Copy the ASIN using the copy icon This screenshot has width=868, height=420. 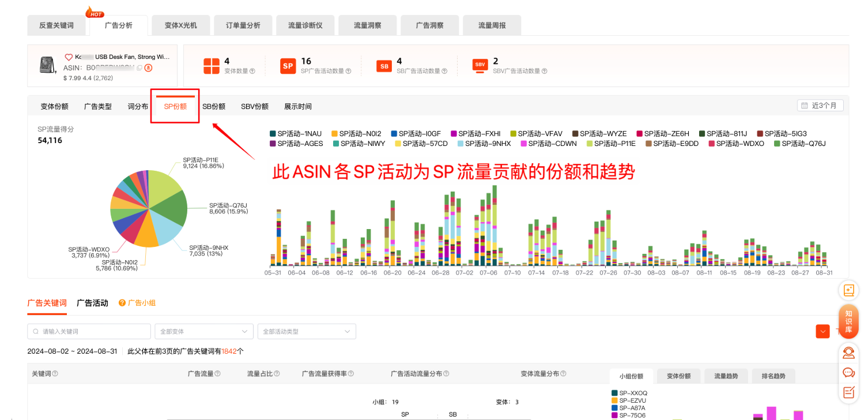pyautogui.click(x=139, y=68)
